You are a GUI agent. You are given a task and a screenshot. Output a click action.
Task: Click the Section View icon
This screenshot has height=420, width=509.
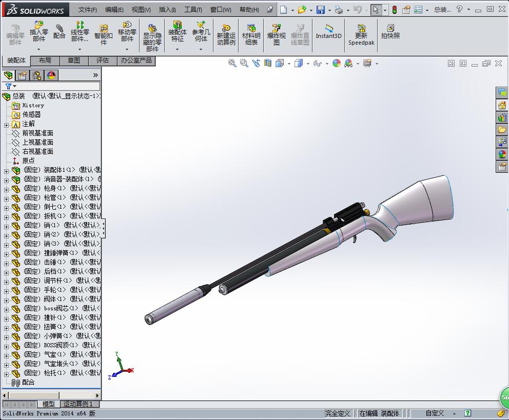(267, 63)
